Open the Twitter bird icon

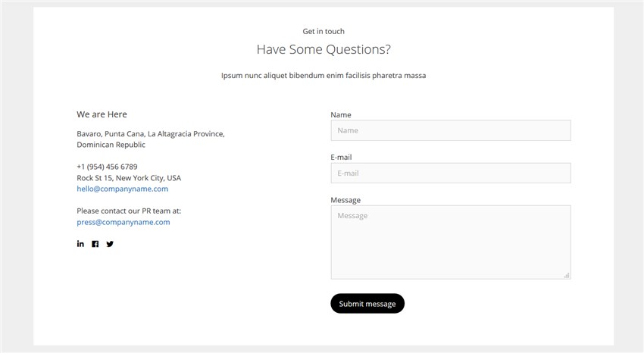point(110,244)
